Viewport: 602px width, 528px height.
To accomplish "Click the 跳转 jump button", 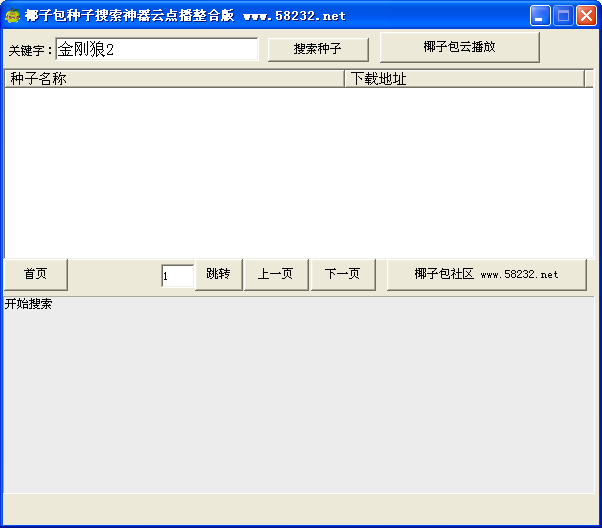I will tap(219, 274).
